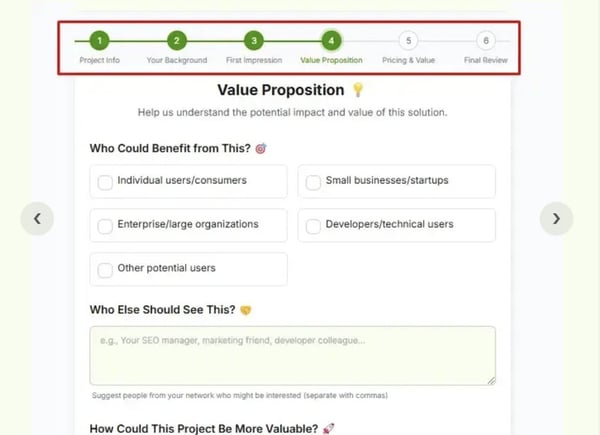Select Developers/technical users checkbox
The width and height of the screenshot is (600, 435).
pyautogui.click(x=313, y=225)
